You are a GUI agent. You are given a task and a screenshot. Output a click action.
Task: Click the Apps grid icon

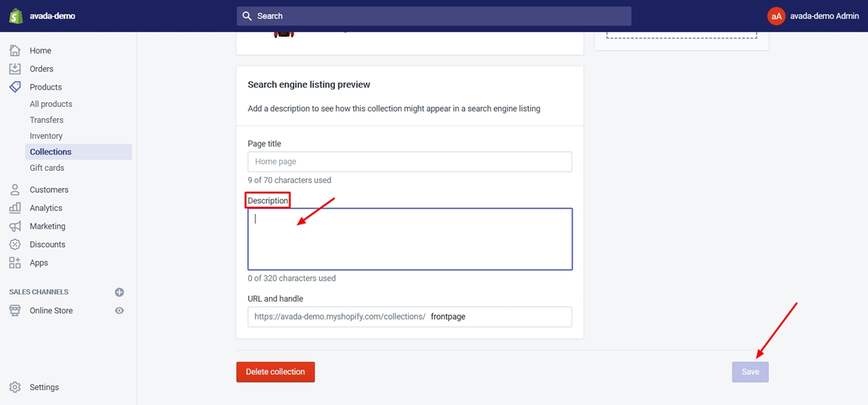click(x=15, y=263)
